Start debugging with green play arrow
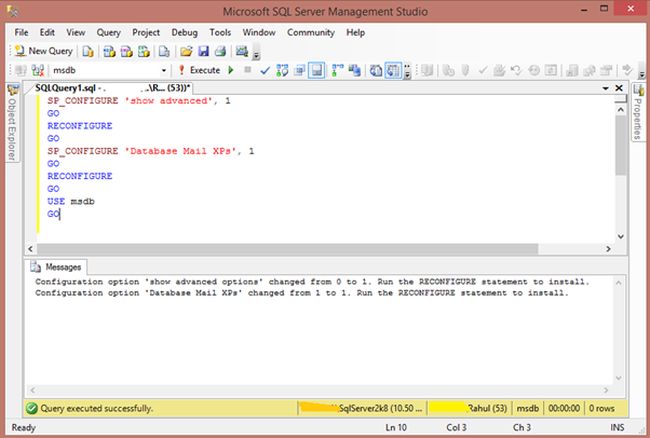 pos(231,70)
